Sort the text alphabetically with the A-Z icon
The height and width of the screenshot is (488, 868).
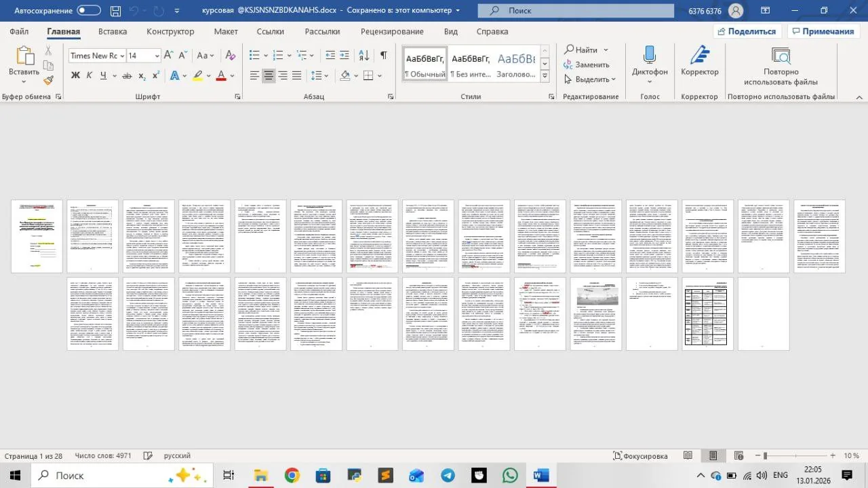[364, 56]
